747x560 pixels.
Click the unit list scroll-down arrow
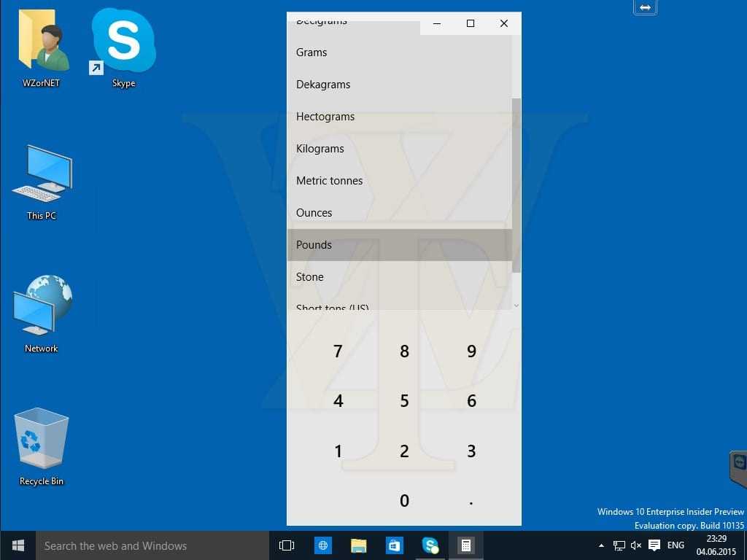point(516,306)
